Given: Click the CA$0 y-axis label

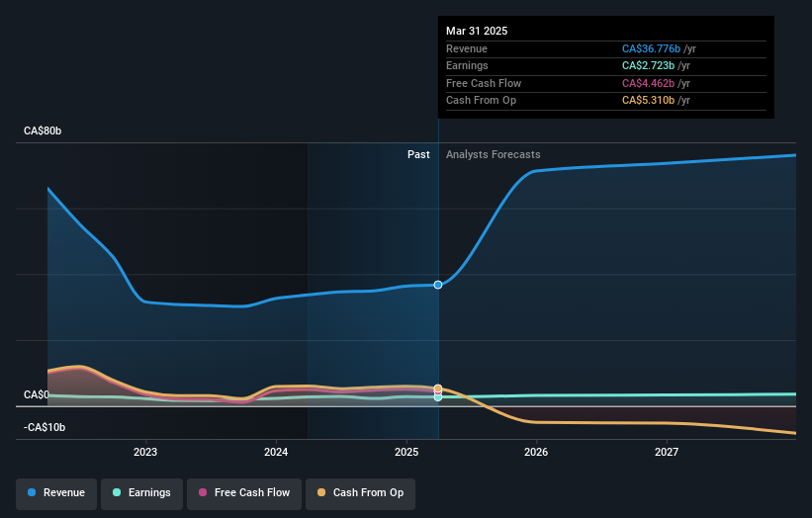Looking at the screenshot, I should (37, 394).
